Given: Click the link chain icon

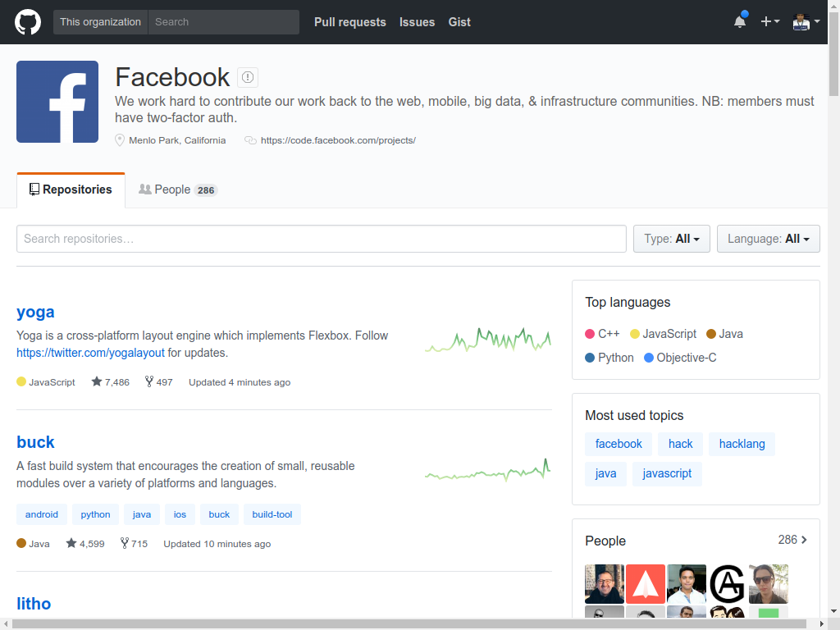Looking at the screenshot, I should [250, 140].
